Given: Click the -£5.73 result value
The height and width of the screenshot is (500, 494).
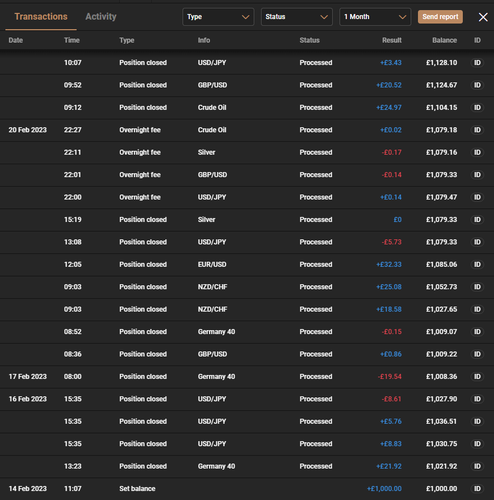Looking at the screenshot, I should point(392,242).
